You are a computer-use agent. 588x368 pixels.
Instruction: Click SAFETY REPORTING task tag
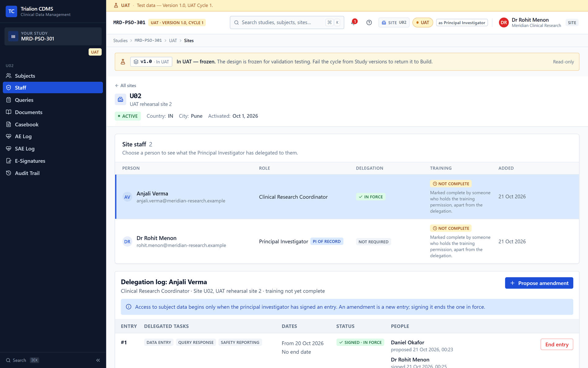[240, 342]
